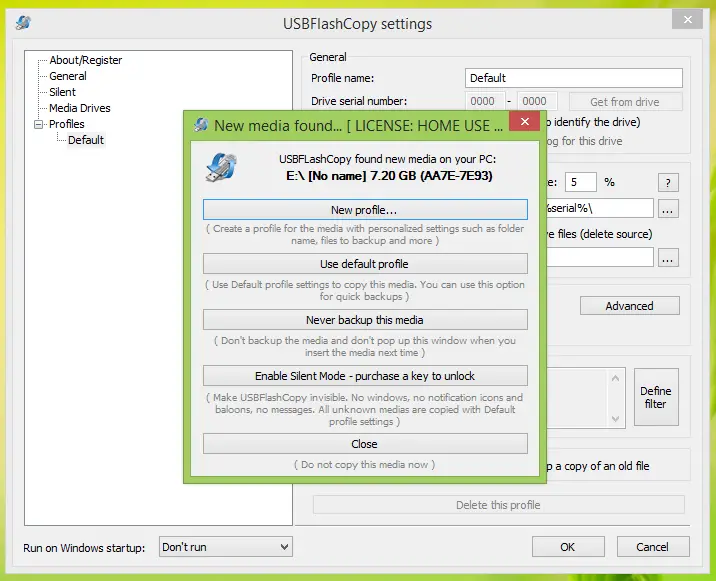The width and height of the screenshot is (716, 581).
Task: Click the Define filter button
Action: coord(656,397)
